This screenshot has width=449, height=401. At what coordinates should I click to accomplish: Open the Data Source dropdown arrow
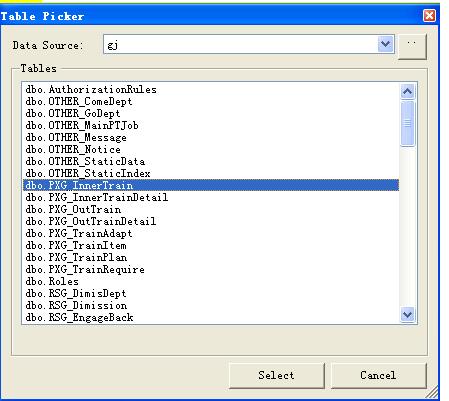[x=386, y=44]
